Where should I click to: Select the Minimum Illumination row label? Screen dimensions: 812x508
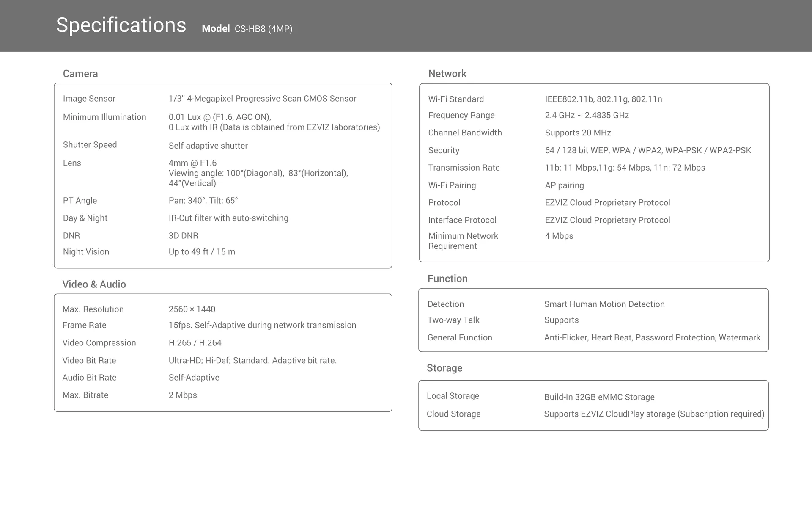pyautogui.click(x=104, y=117)
